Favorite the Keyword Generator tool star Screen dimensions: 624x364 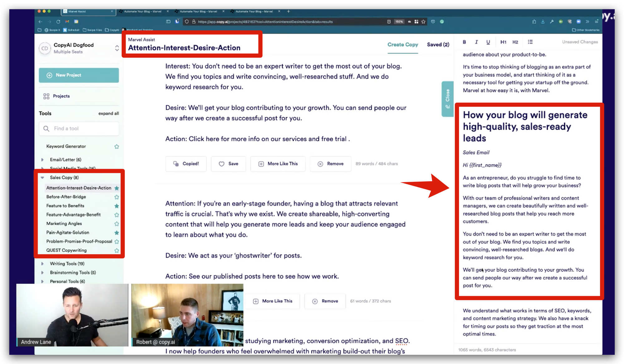coord(117,146)
